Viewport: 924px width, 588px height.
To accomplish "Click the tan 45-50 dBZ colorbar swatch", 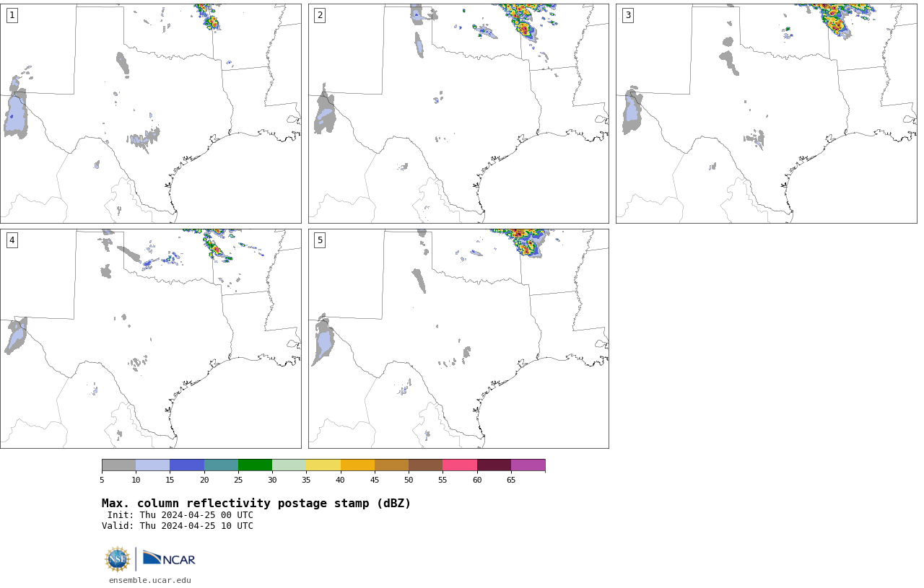I will point(391,465).
